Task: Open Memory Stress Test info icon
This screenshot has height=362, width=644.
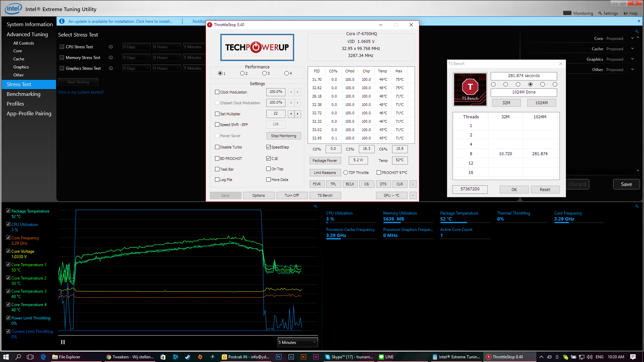Action: pos(111,58)
